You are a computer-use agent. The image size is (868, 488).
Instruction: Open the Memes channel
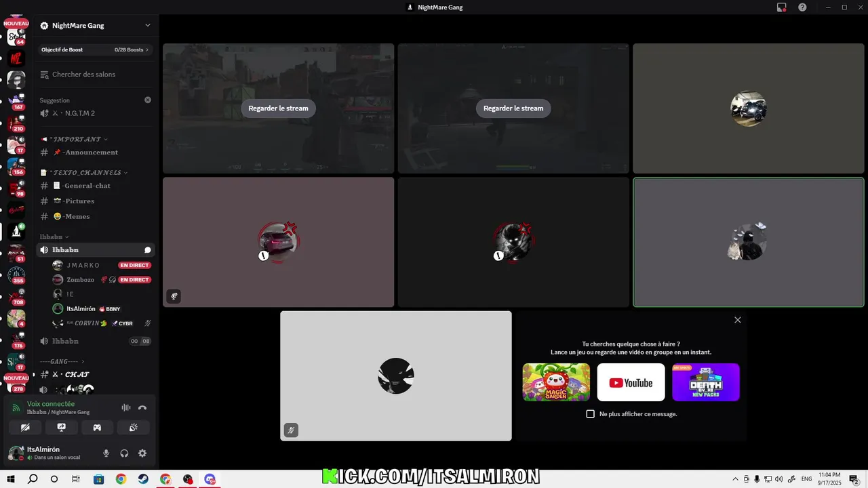coord(96,217)
